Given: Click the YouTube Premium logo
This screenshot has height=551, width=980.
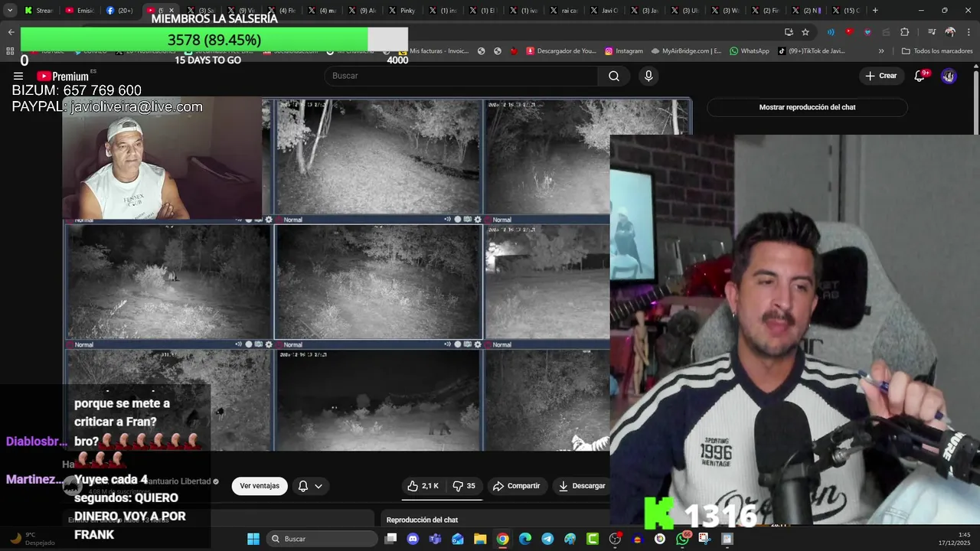Looking at the screenshot, I should click(x=63, y=76).
